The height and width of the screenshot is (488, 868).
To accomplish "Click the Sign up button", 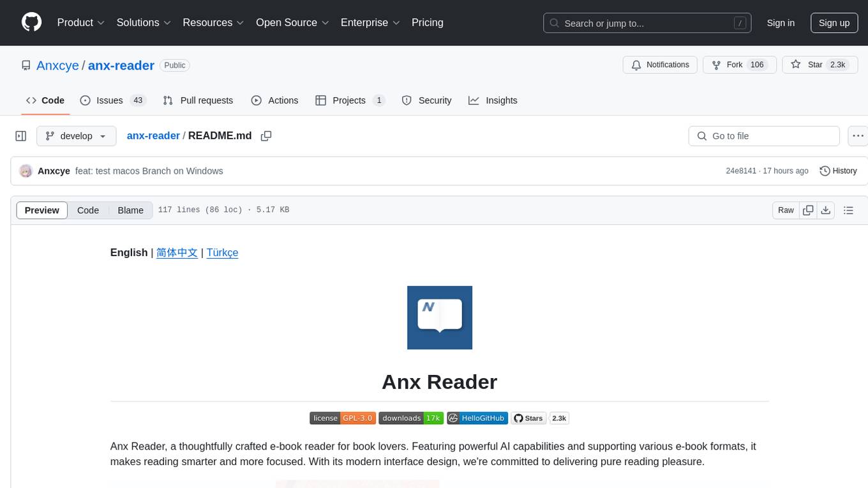I will [834, 23].
